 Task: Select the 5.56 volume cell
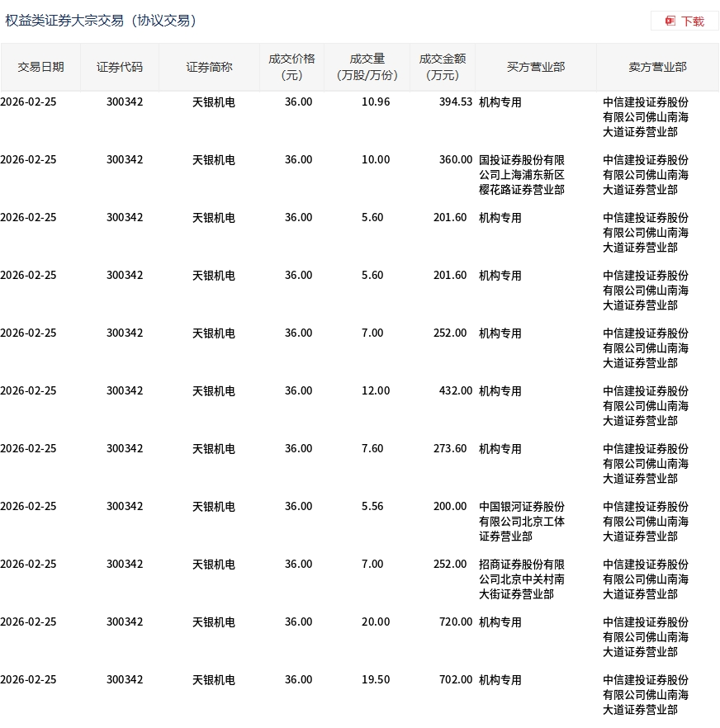[372, 507]
